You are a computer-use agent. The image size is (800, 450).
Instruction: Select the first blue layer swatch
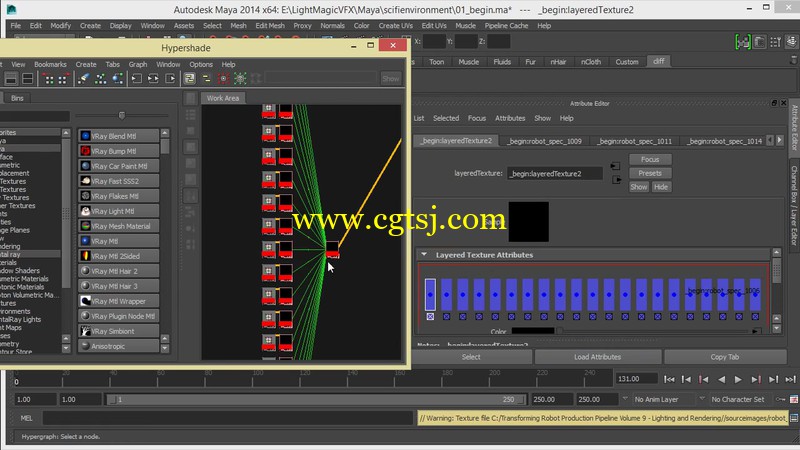point(430,294)
